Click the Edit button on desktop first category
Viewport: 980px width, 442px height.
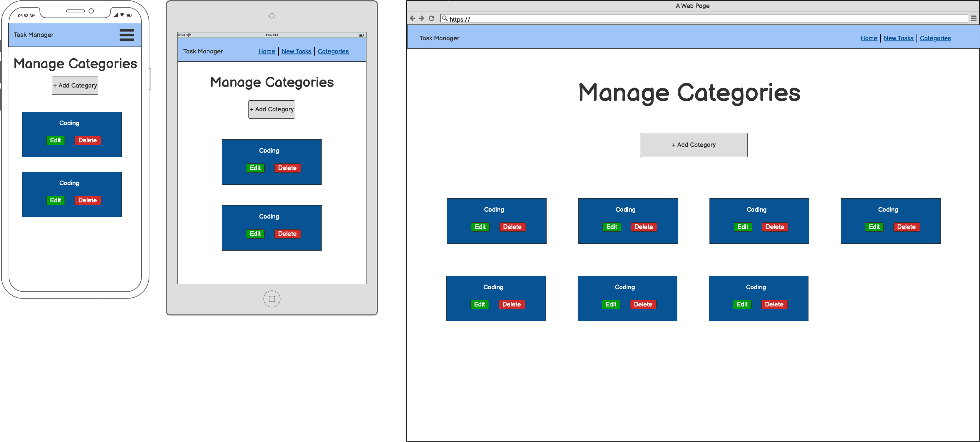[x=481, y=227]
